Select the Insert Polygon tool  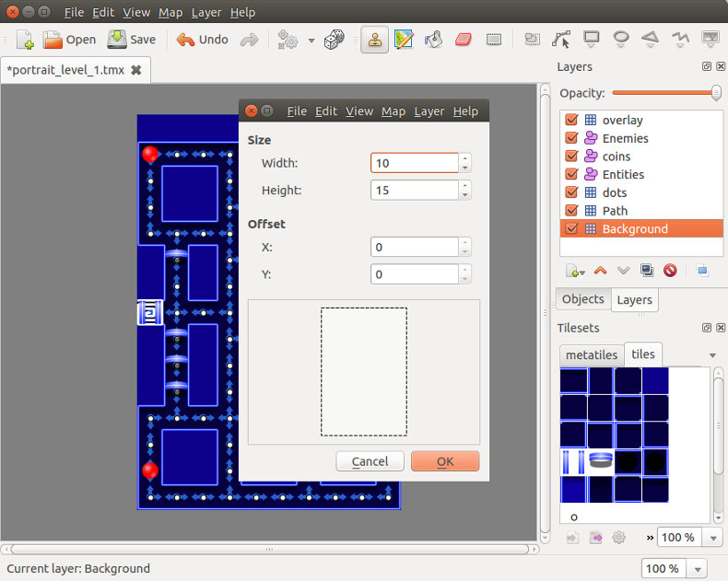coord(650,40)
